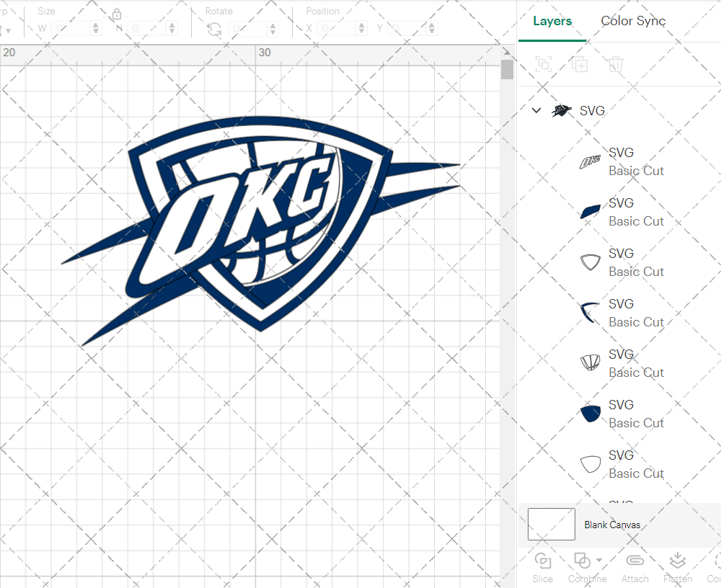Select the solid navy shield layer

click(x=590, y=414)
